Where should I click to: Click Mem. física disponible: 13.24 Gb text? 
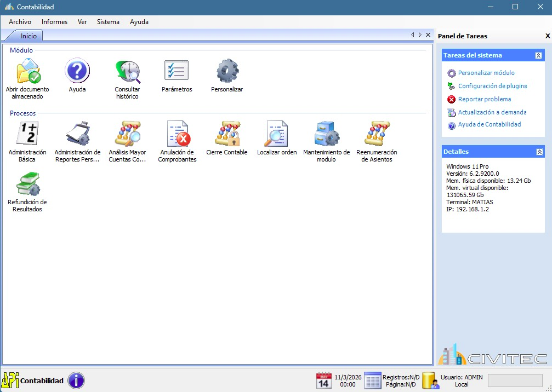488,181
